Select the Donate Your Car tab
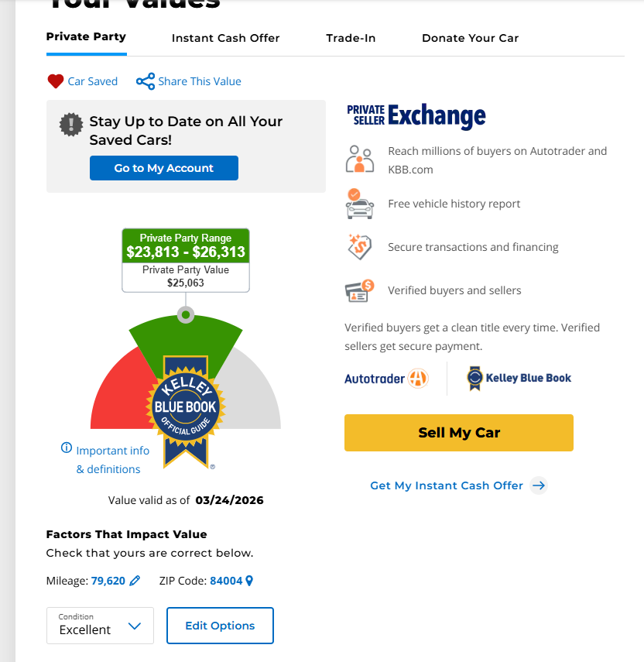This screenshot has width=644, height=662. [x=470, y=38]
